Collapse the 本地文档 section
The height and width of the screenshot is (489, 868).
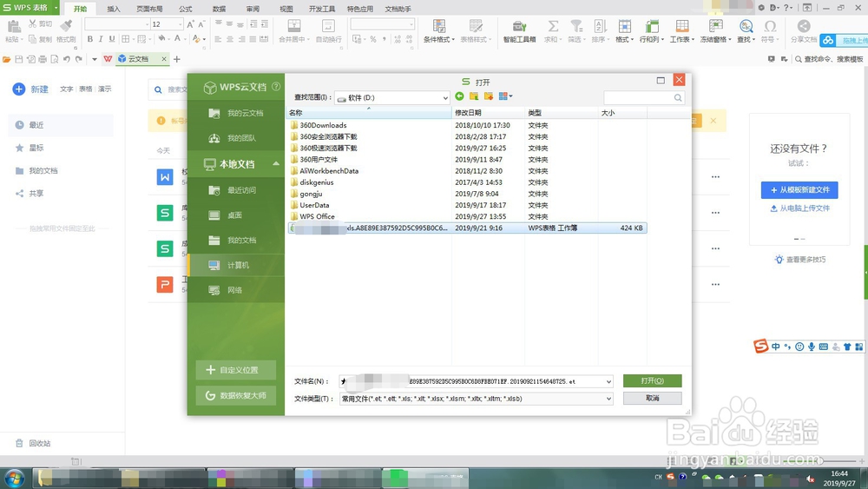[x=276, y=164]
